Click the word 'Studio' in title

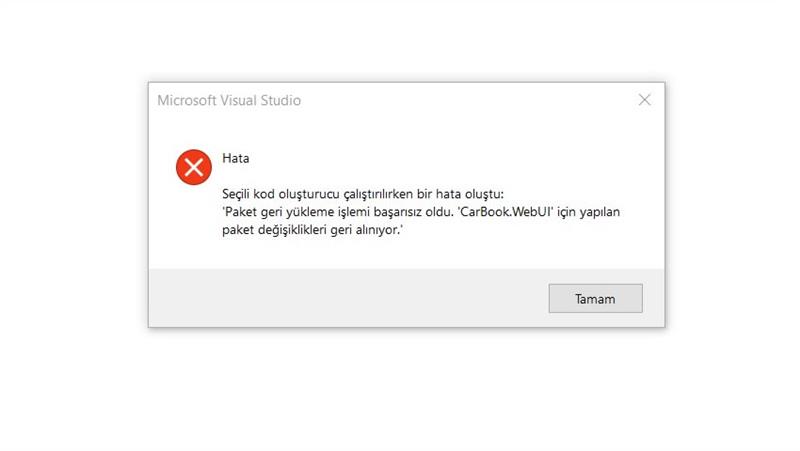[x=281, y=100]
